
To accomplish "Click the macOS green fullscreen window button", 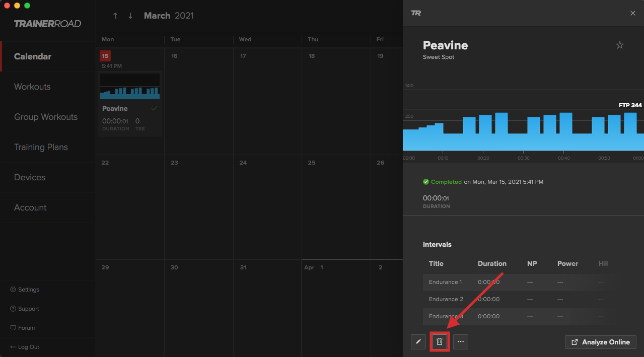I will pos(27,6).
